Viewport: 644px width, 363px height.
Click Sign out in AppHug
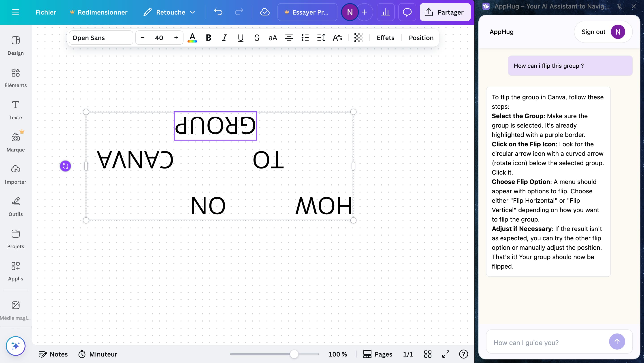pos(593,32)
